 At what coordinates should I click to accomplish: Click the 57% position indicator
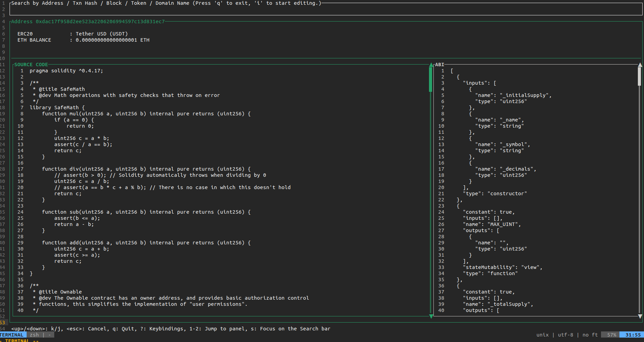[610, 335]
